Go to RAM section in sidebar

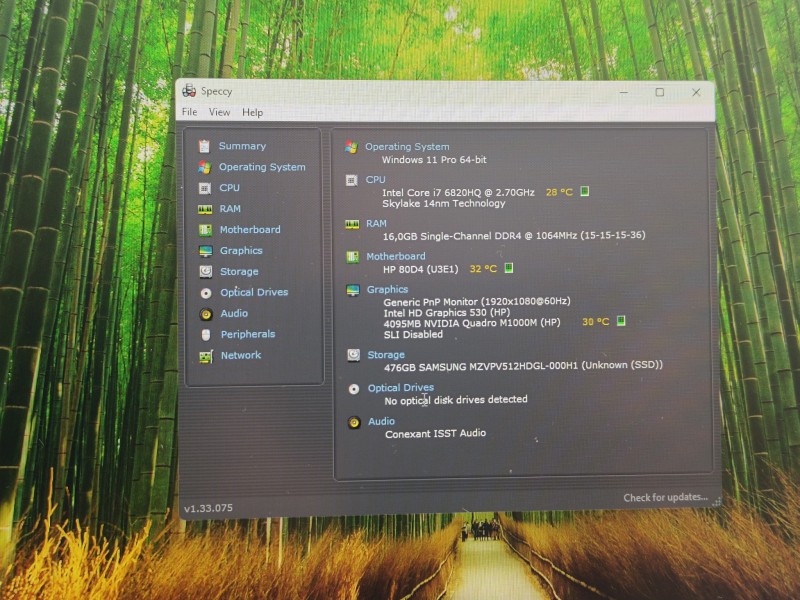tap(230, 209)
